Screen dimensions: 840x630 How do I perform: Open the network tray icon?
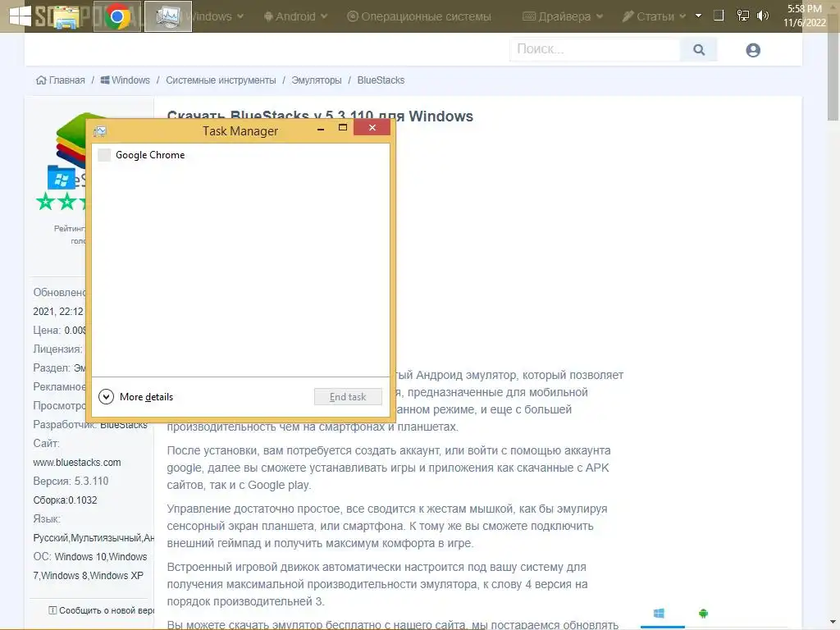(742, 16)
